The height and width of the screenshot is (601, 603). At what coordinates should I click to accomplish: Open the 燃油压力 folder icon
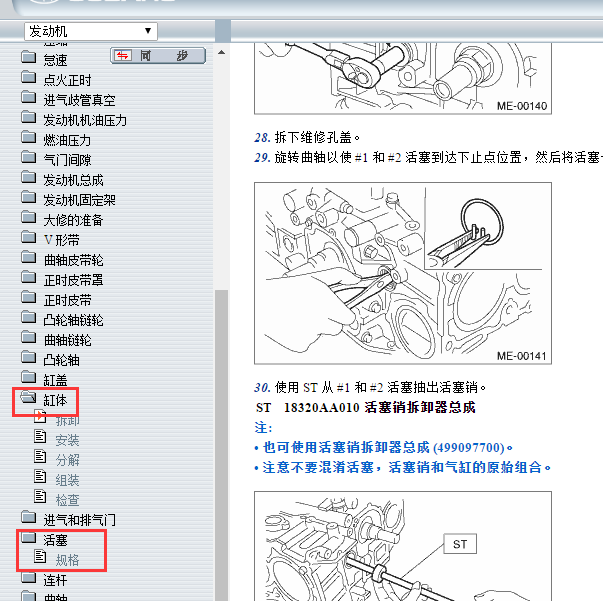point(28,137)
